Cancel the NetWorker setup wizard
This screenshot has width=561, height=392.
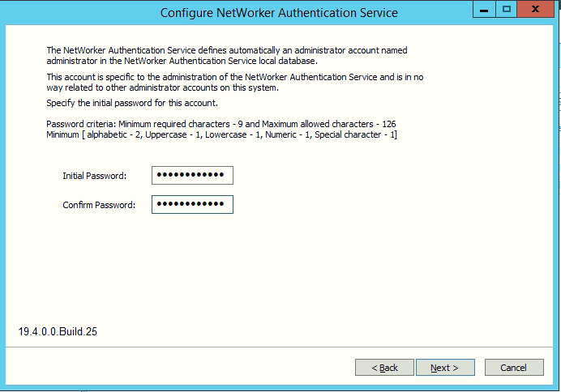(x=514, y=368)
